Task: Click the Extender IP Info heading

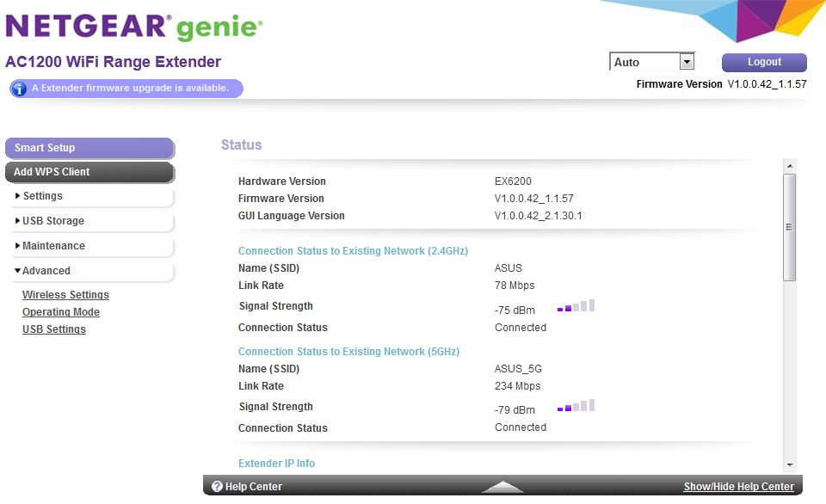Action: pyautogui.click(x=276, y=464)
